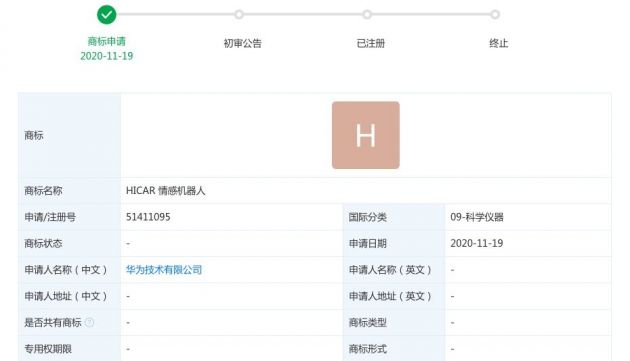Click the 申请人名称（英文）label

(x=390, y=270)
